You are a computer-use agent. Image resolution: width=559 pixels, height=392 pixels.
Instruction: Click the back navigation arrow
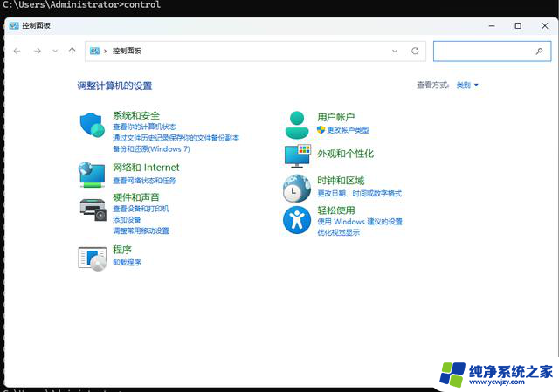pos(17,51)
